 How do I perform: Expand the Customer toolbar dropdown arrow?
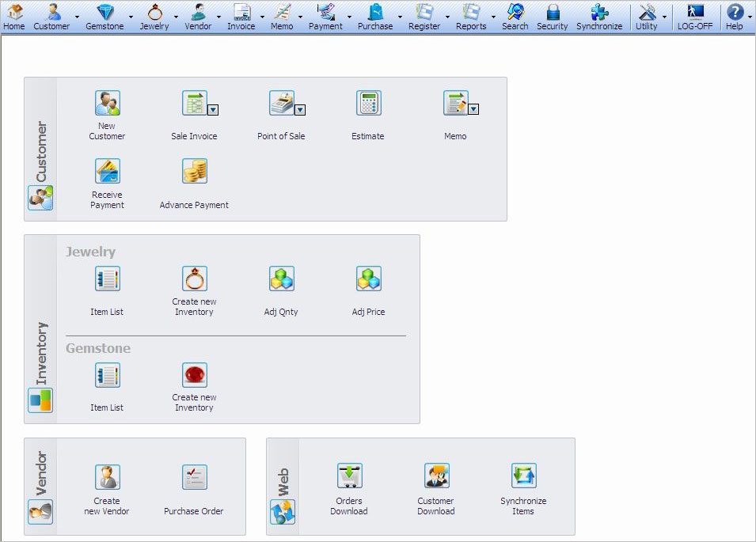point(77,17)
